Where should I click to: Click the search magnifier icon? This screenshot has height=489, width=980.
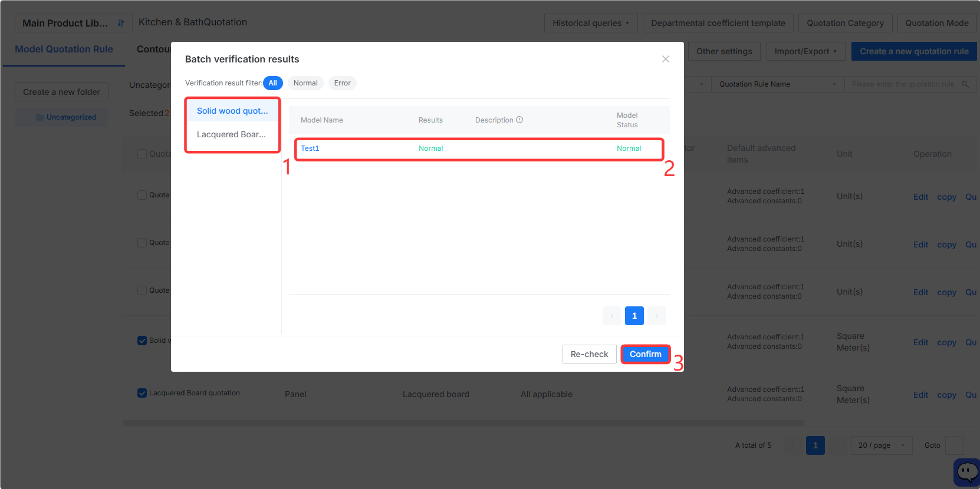tap(965, 84)
